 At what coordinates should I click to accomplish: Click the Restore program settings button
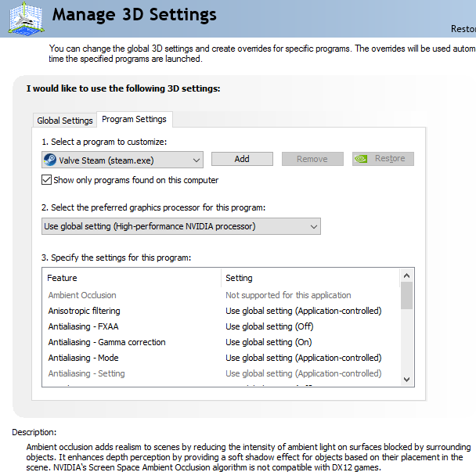[383, 159]
